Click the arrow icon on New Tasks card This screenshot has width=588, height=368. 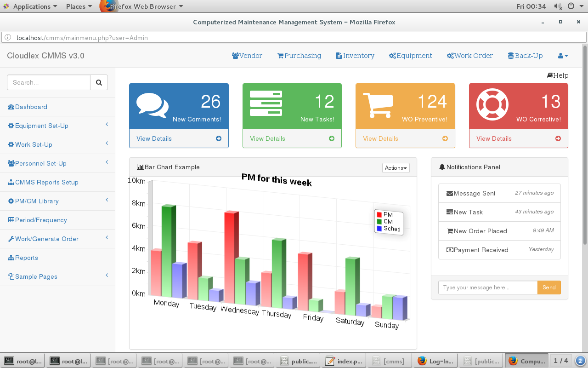point(332,138)
